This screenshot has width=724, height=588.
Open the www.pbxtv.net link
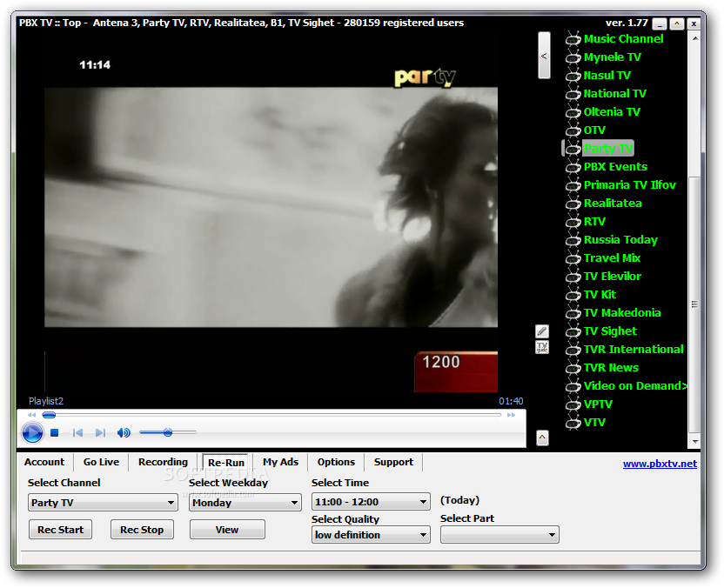pos(660,464)
